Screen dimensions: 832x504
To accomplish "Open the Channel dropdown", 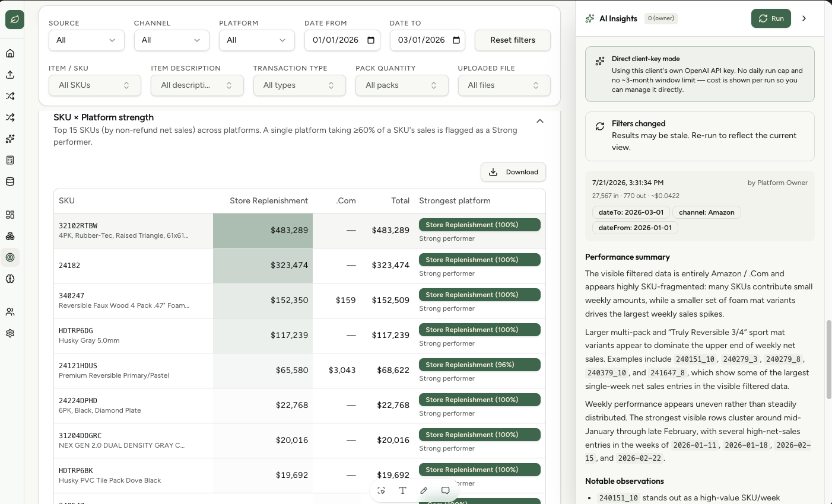I will pyautogui.click(x=172, y=40).
